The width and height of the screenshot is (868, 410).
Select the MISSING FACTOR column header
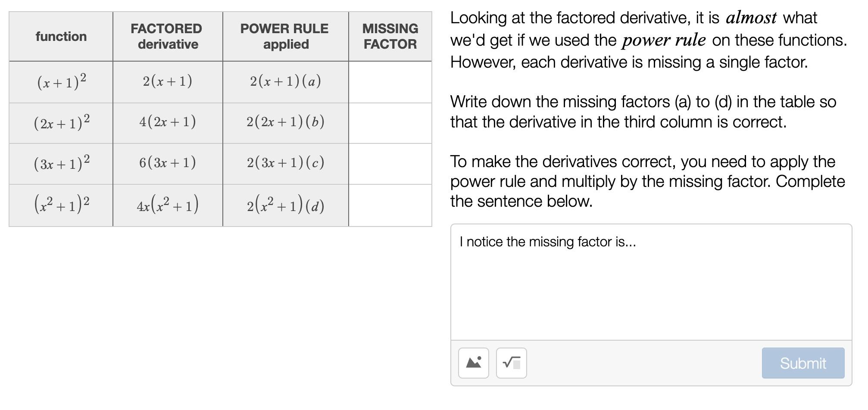click(390, 36)
